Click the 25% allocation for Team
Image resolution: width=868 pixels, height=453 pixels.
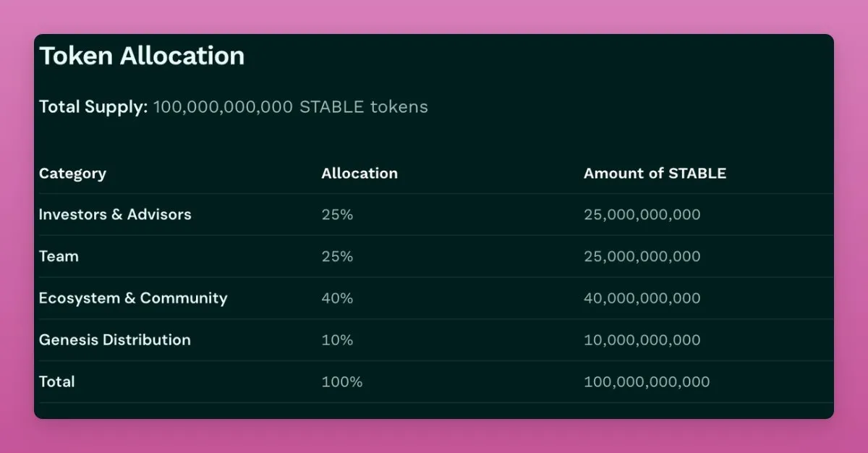337,256
